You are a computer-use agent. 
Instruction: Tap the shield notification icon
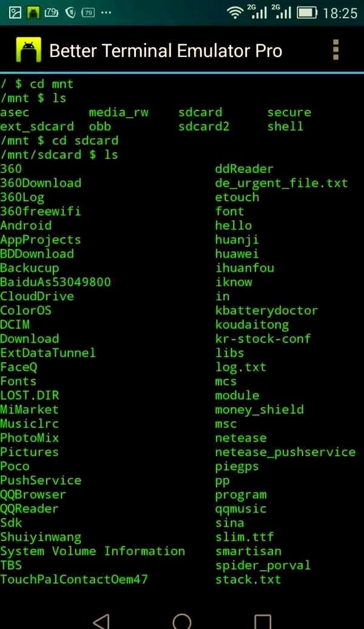(70, 13)
